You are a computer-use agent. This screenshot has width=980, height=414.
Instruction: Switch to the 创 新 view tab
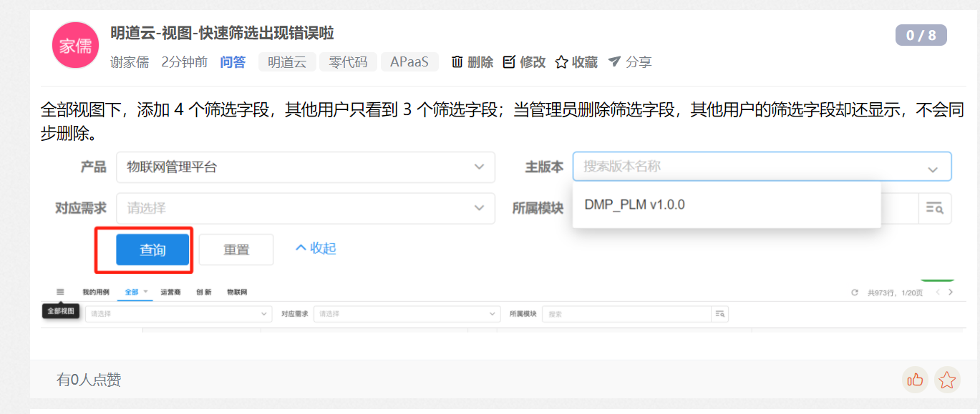tap(204, 292)
